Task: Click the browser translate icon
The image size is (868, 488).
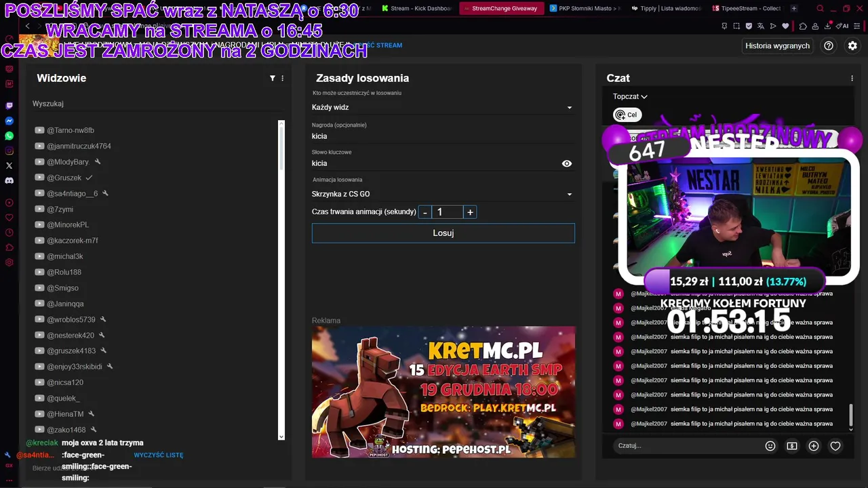Action: pyautogui.click(x=761, y=26)
